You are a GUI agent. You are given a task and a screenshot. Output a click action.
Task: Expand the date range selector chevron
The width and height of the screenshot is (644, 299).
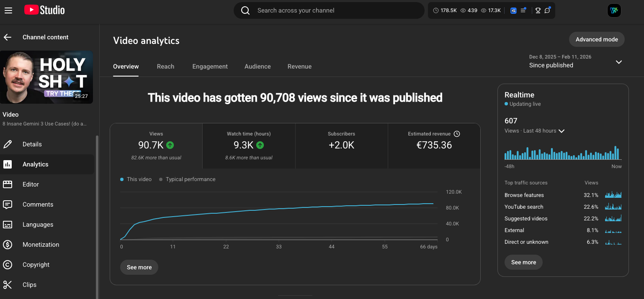pos(618,62)
